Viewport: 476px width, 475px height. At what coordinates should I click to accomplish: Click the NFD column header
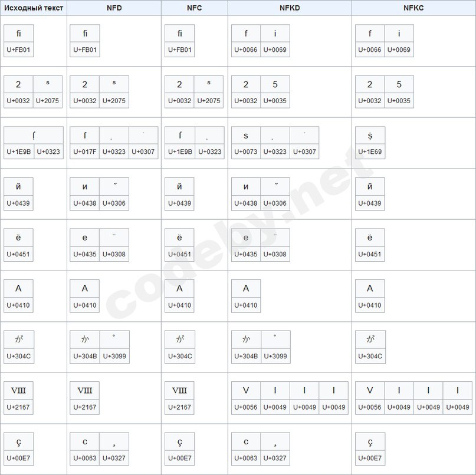pyautogui.click(x=114, y=8)
